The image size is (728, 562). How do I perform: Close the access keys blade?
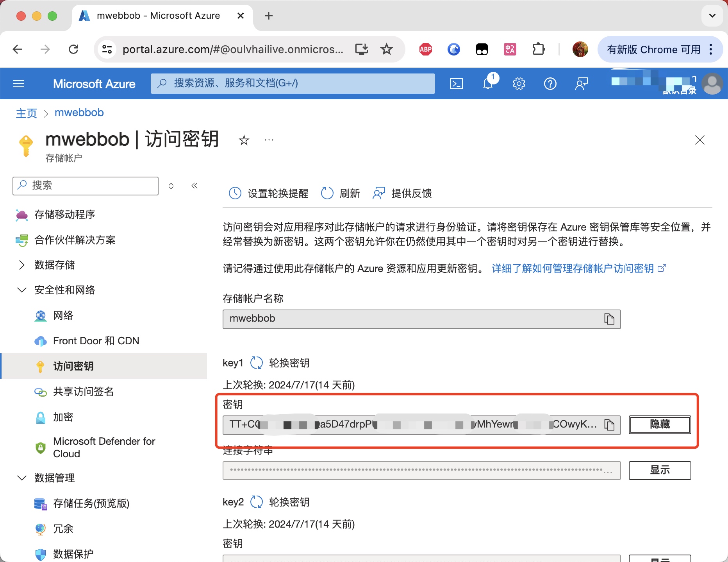pos(700,140)
